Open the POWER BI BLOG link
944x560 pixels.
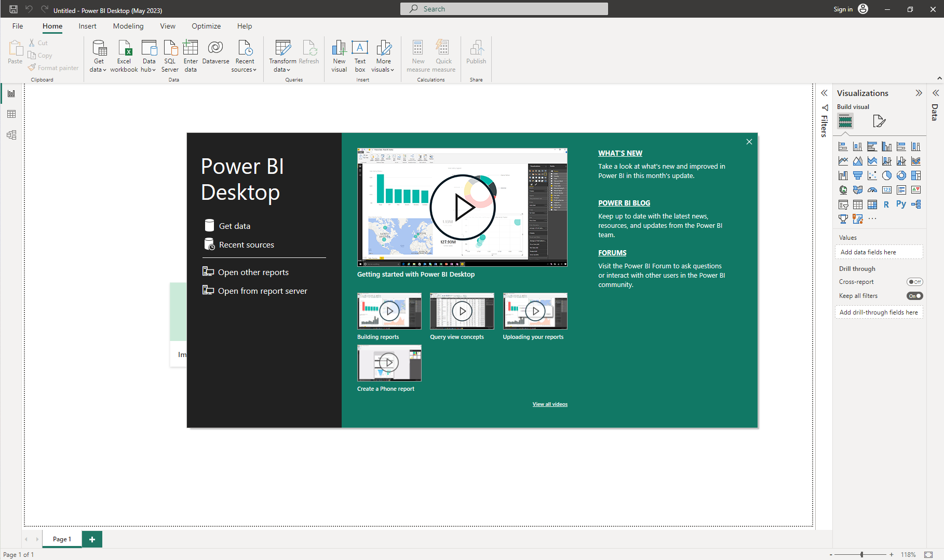pos(624,203)
